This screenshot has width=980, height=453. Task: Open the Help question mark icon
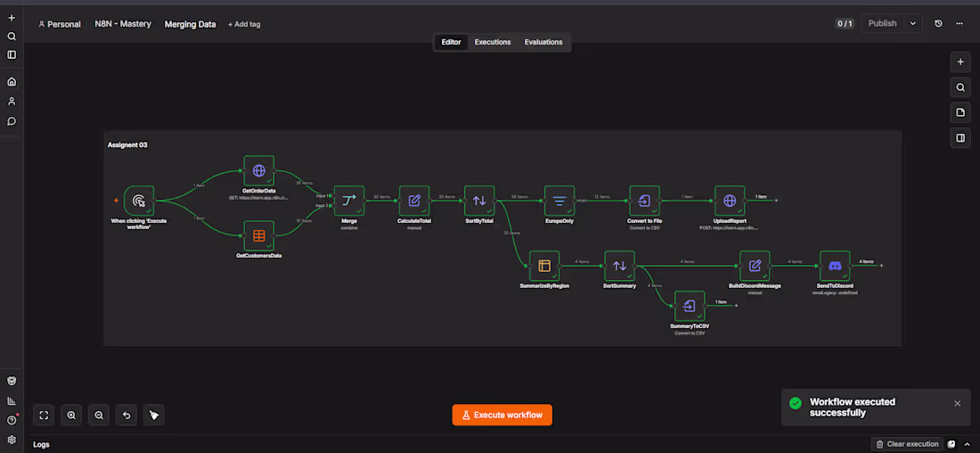[12, 420]
